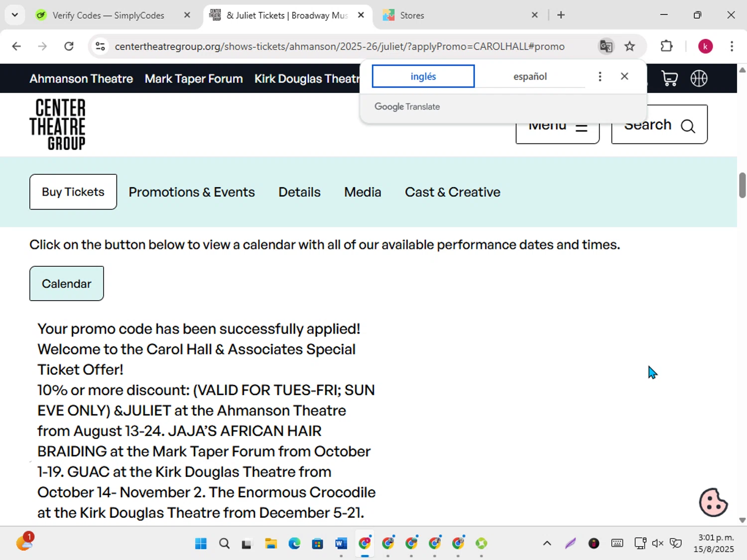Screen dimensions: 747x560
Task: Click the touch keyboard tray icon
Action: point(617,544)
